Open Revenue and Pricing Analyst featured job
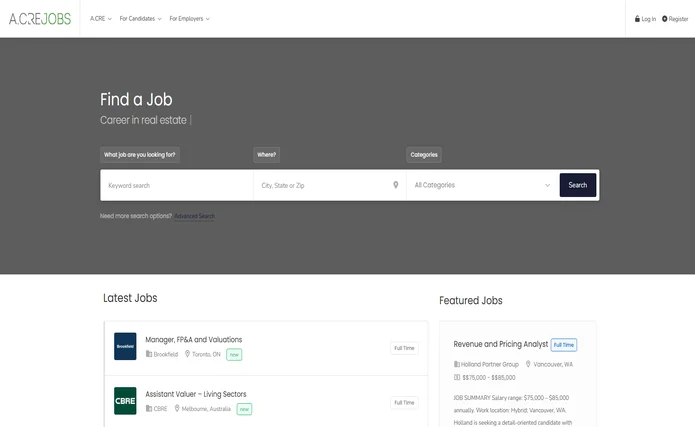 coord(500,344)
